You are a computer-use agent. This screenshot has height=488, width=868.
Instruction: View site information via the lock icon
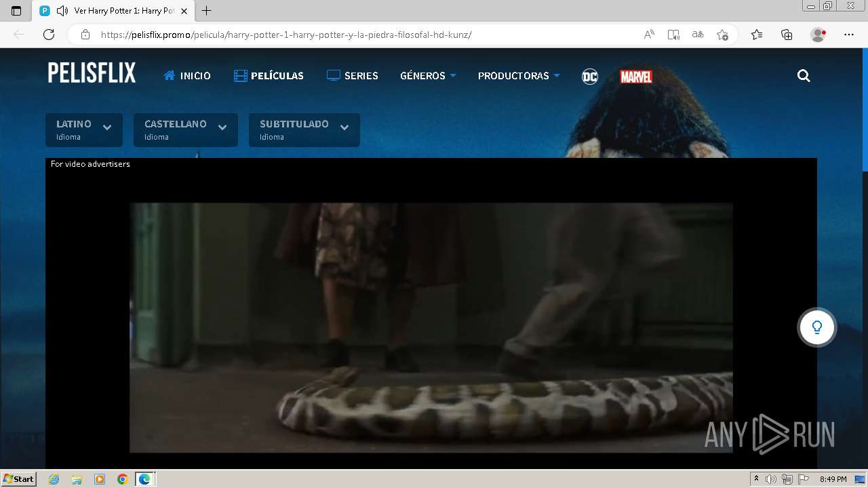(x=85, y=35)
